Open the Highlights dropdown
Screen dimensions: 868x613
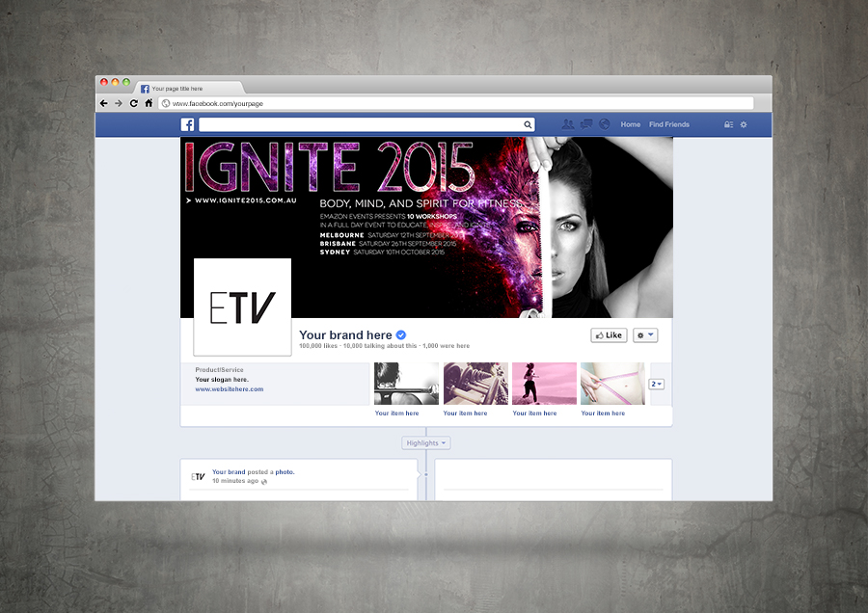tap(426, 443)
